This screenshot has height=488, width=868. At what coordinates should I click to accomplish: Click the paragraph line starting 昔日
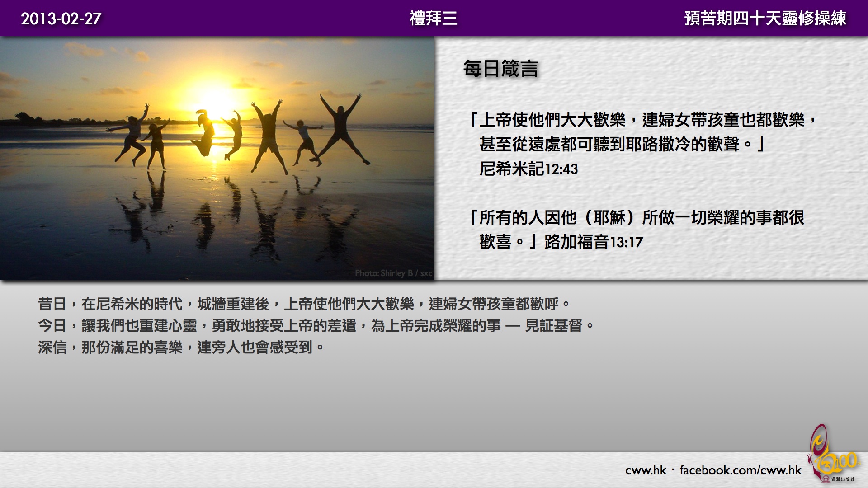pyautogui.click(x=304, y=304)
